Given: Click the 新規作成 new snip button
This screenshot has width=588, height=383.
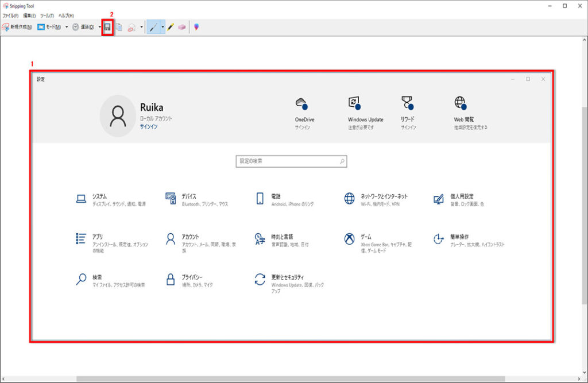Looking at the screenshot, I should pyautogui.click(x=17, y=27).
